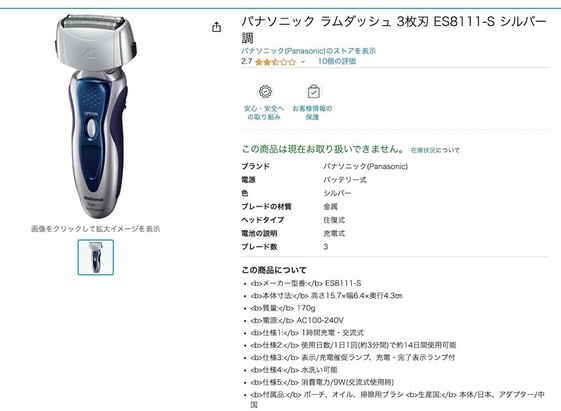Open the 10個の評価 reviews link
Viewport: 561px width, 411px height.
pos(337,61)
